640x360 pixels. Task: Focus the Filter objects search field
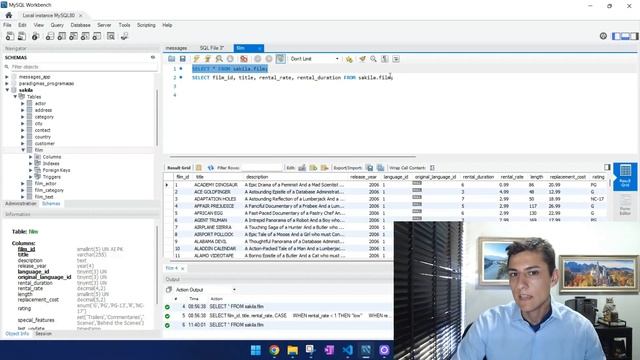point(84,67)
